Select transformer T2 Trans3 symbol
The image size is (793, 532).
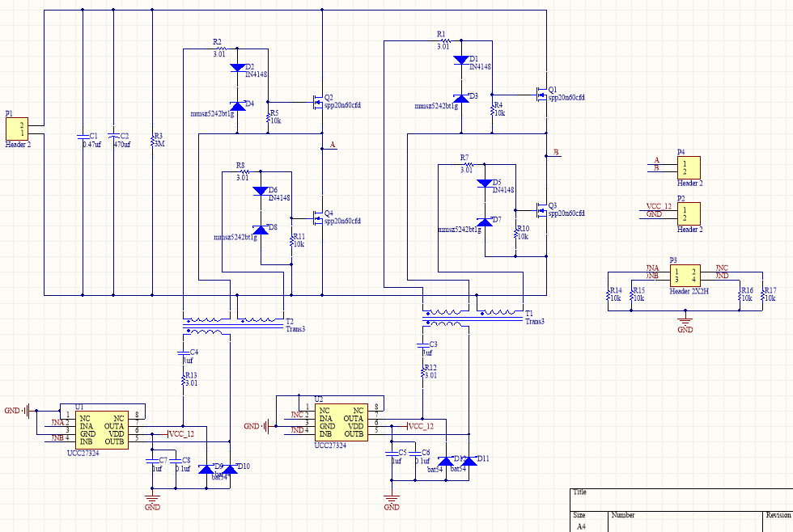(233, 325)
